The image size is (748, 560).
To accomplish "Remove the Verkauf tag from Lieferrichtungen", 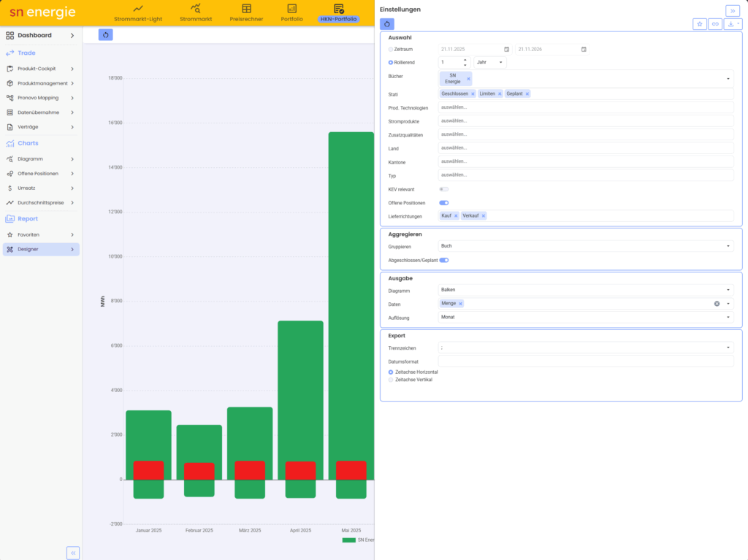I will pos(484,216).
